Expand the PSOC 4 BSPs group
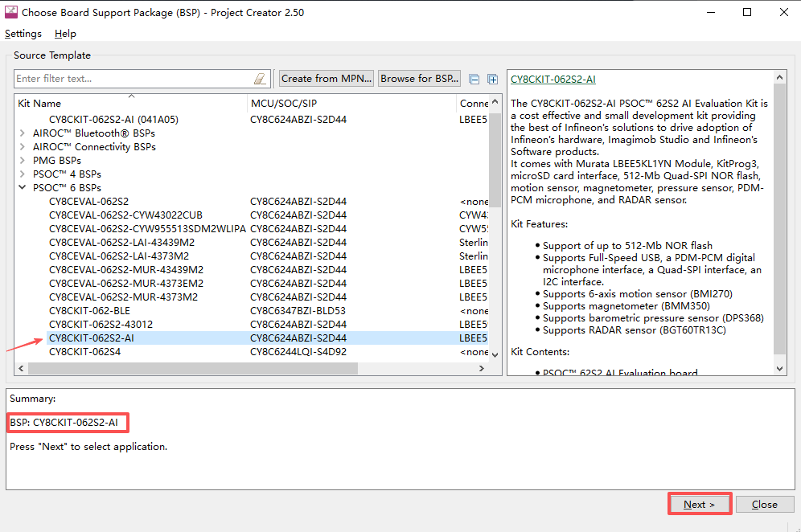This screenshot has width=801, height=532. click(x=23, y=174)
